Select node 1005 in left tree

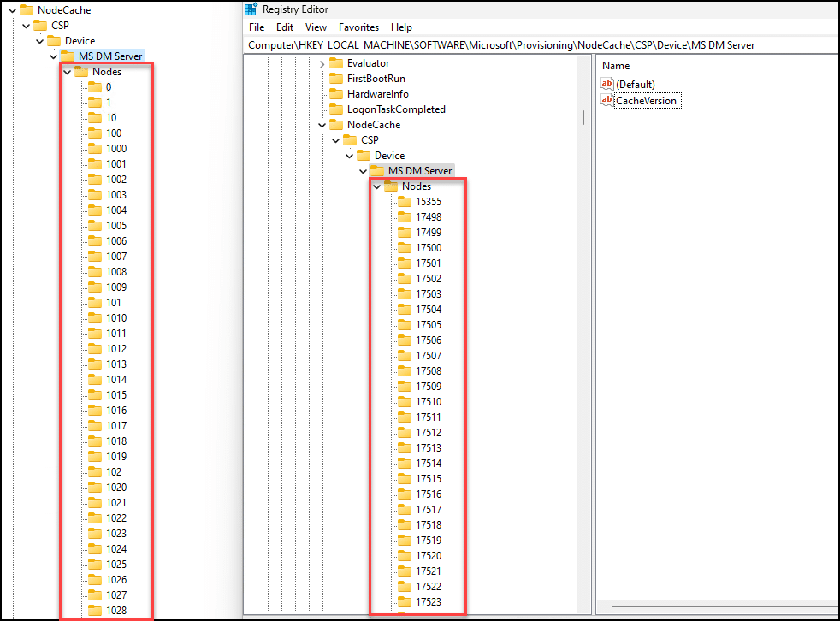tap(116, 226)
